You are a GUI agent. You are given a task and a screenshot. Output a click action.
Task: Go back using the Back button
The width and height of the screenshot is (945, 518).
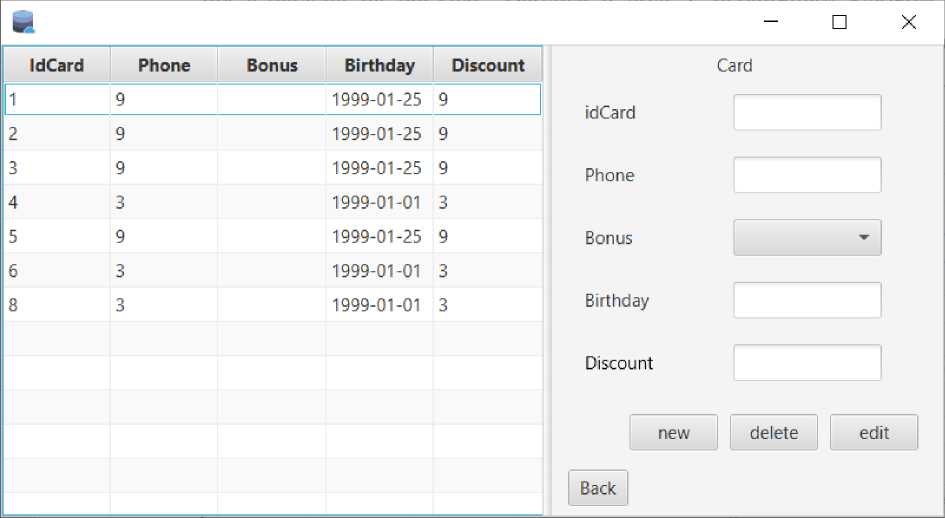click(597, 488)
